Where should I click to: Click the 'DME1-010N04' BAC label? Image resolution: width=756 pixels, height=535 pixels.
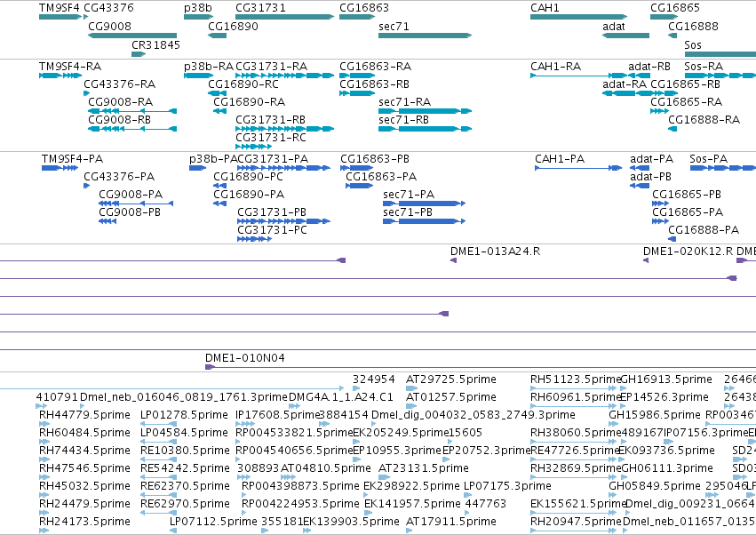[x=245, y=358]
